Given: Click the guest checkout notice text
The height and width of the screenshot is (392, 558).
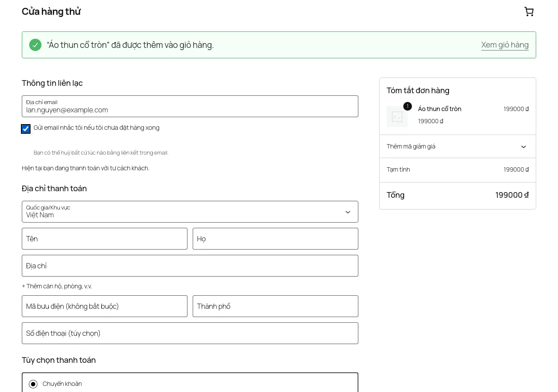Looking at the screenshot, I should point(85,168).
